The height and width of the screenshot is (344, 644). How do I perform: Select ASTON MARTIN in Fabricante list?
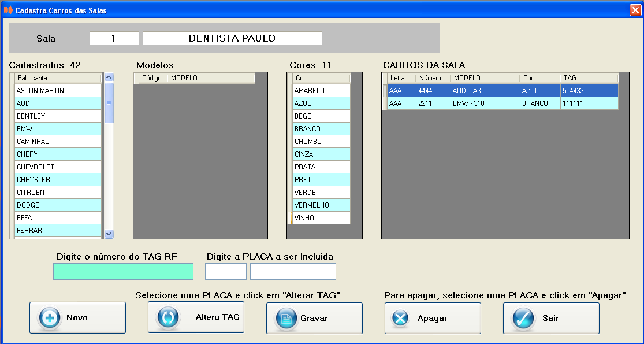pyautogui.click(x=58, y=90)
